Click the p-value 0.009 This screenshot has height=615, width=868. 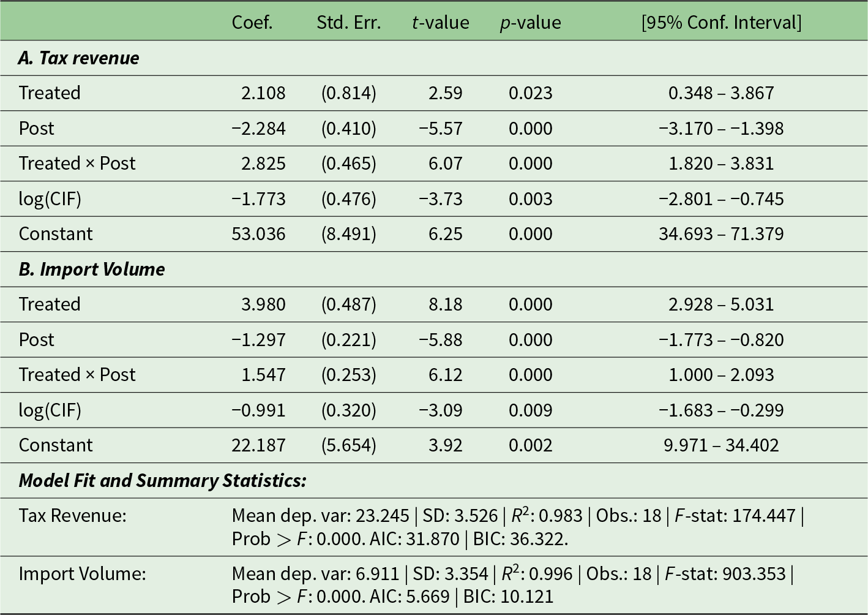[530, 410]
